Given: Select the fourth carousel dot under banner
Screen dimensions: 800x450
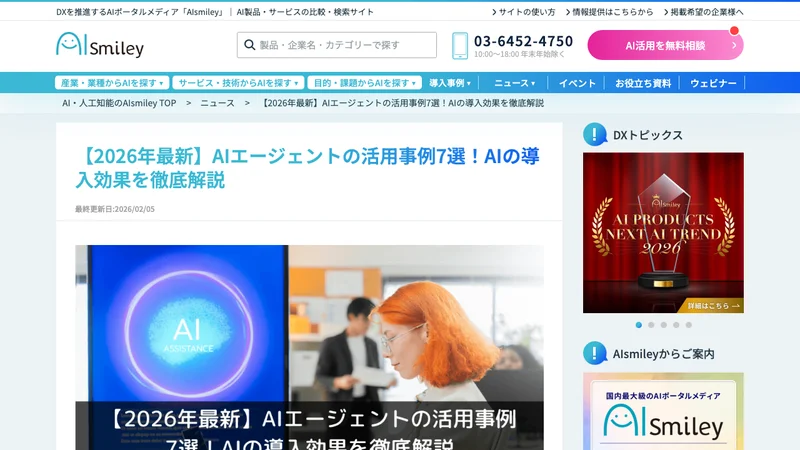Looking at the screenshot, I should 676,325.
